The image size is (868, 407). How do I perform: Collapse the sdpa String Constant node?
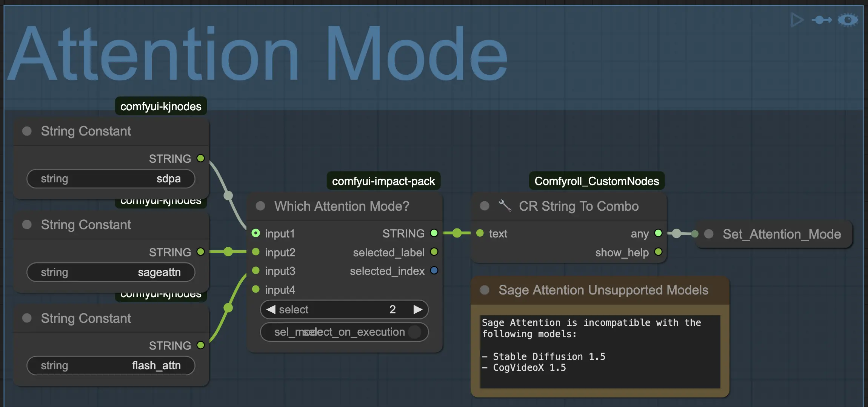[27, 131]
